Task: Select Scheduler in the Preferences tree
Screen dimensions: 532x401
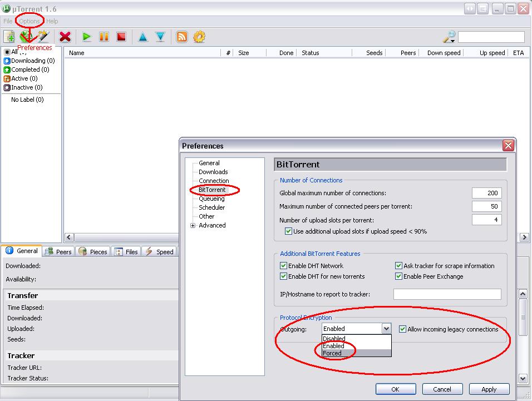Action: pyautogui.click(x=211, y=207)
